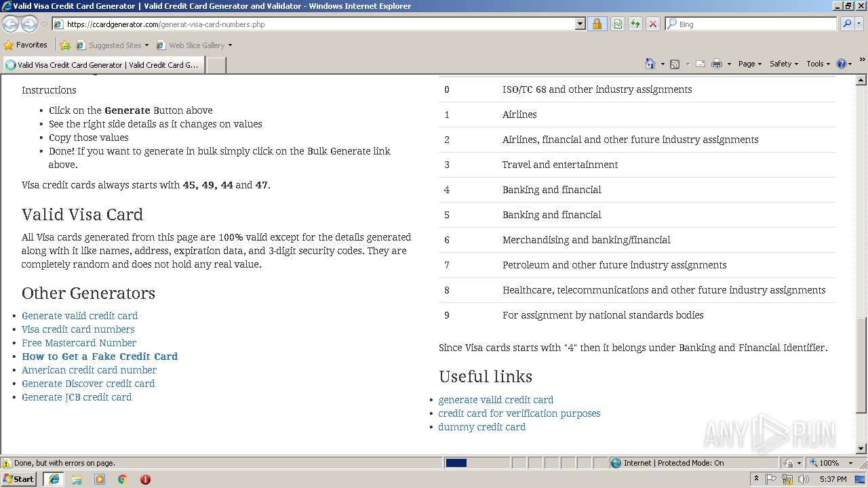Screen dimensions: 868x488
Task: Open Favorites star button
Action: (x=26, y=45)
